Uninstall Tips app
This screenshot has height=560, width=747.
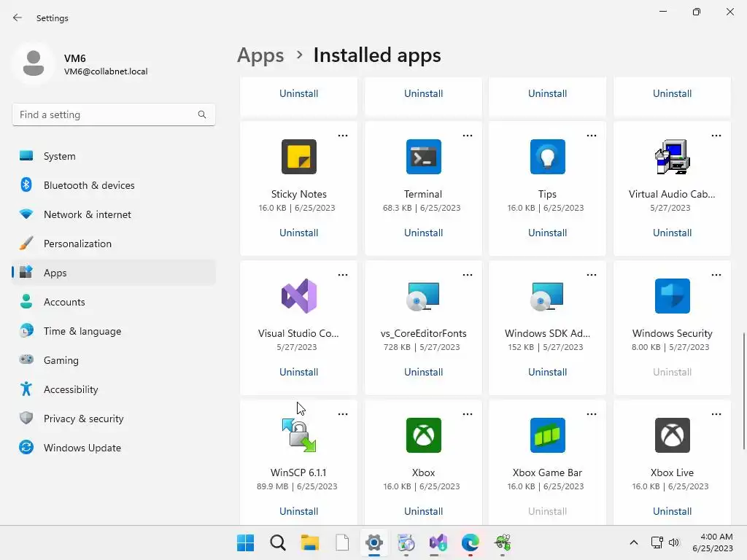(547, 233)
